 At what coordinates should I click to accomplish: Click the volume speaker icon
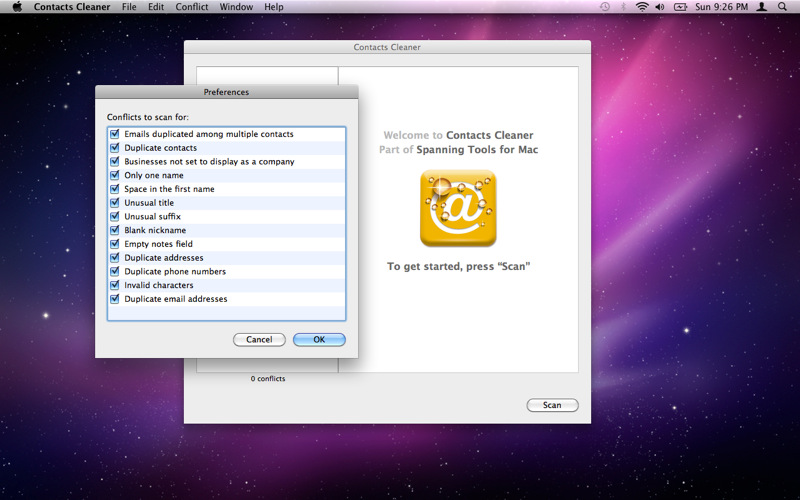[660, 7]
